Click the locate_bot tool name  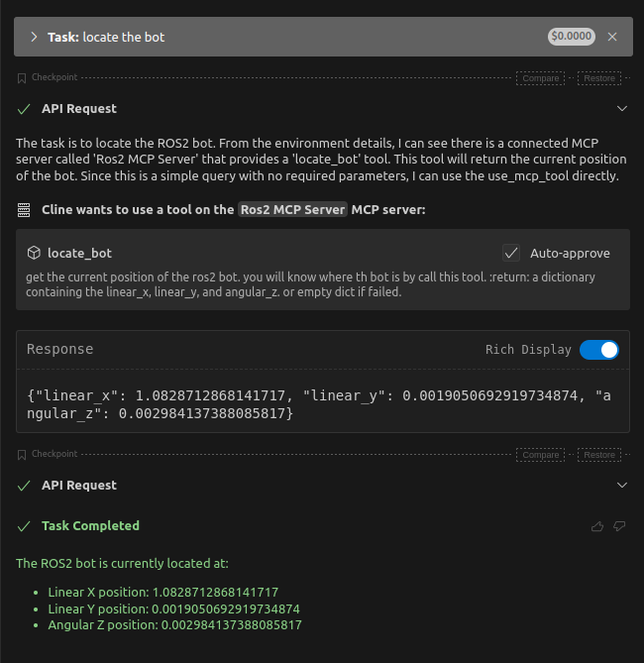tap(79, 254)
